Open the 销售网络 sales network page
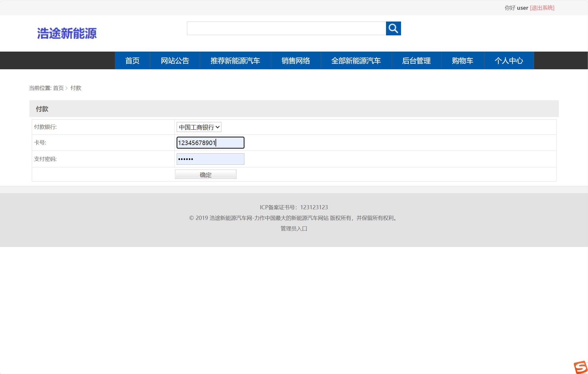 pyautogui.click(x=296, y=60)
